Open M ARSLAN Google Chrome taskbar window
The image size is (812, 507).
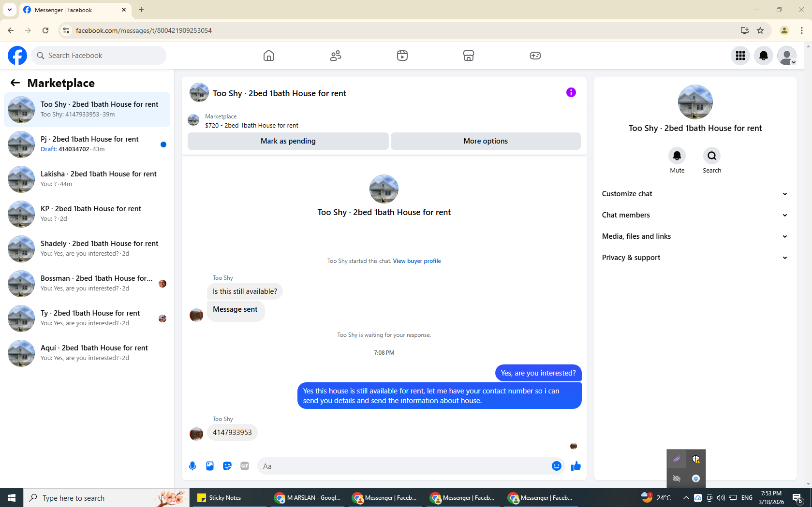click(307, 498)
